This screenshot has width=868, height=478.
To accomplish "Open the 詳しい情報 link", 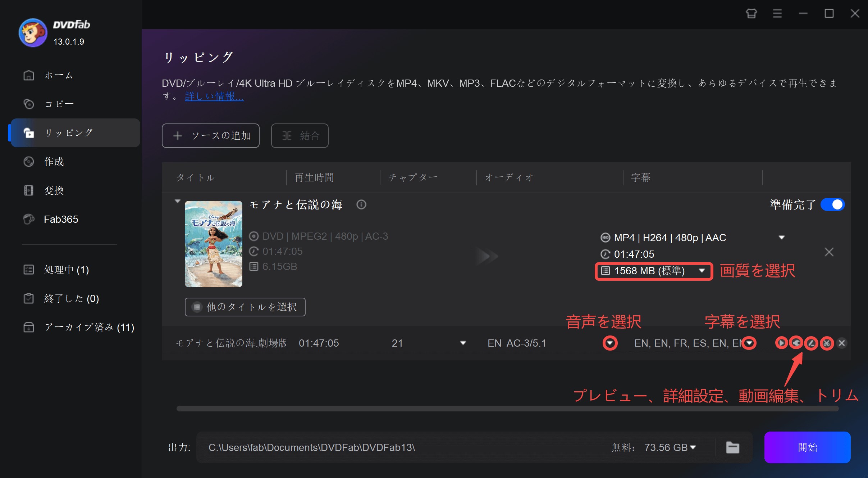I will pos(214,96).
